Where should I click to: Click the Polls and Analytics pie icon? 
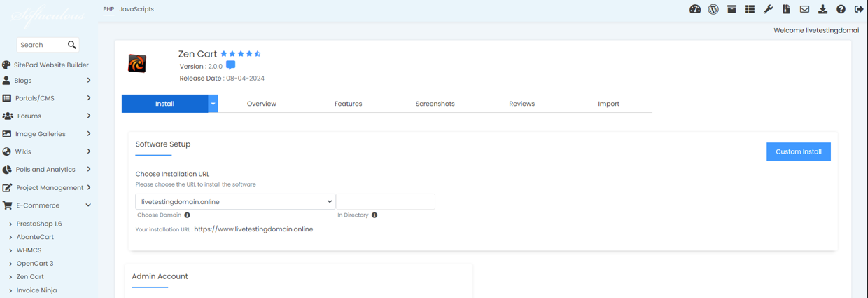pos(6,169)
